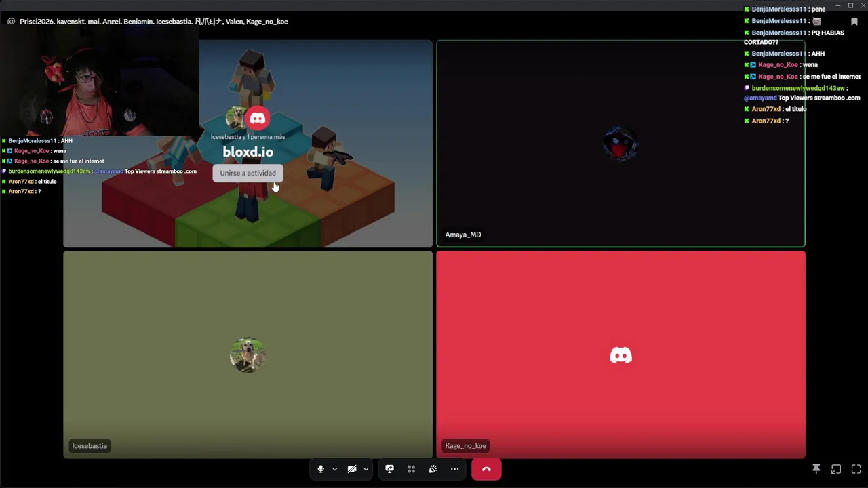Disconnect from the call with red button
The height and width of the screenshot is (488, 868).
[486, 469]
